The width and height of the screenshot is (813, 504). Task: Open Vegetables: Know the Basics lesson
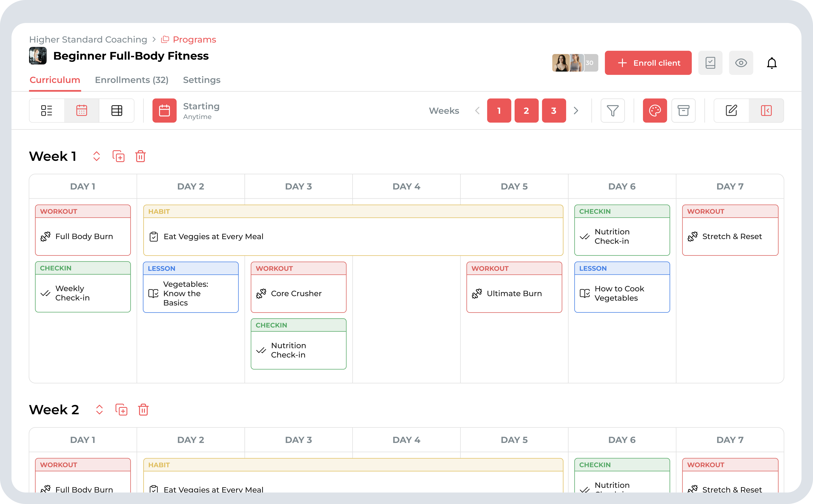(191, 287)
